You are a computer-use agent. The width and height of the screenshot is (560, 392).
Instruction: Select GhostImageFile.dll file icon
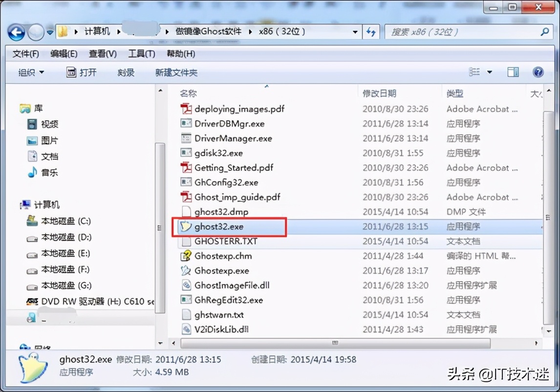click(186, 285)
